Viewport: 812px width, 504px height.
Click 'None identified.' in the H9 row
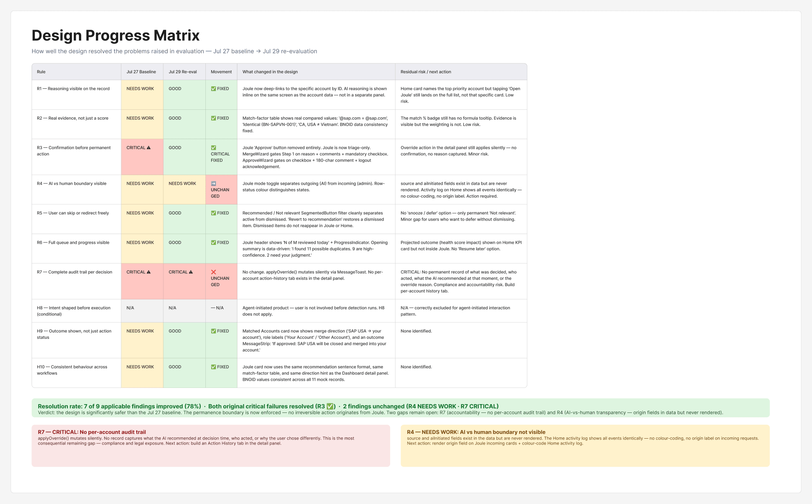click(416, 331)
